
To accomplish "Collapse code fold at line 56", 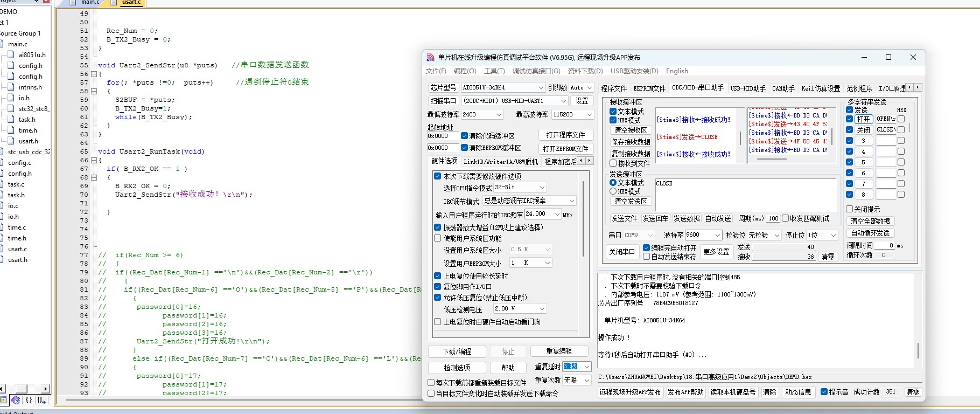I will tap(93, 74).
